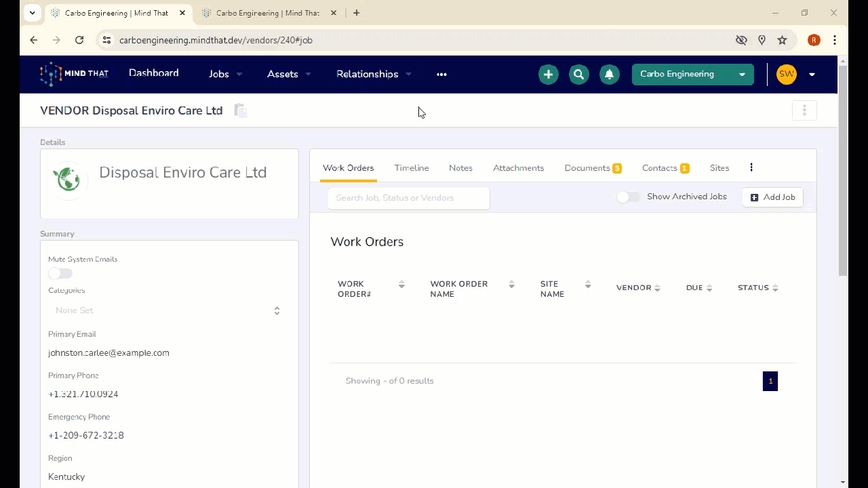The image size is (868, 488).
Task: Sort by Work Order# column arrows
Action: coord(401,285)
